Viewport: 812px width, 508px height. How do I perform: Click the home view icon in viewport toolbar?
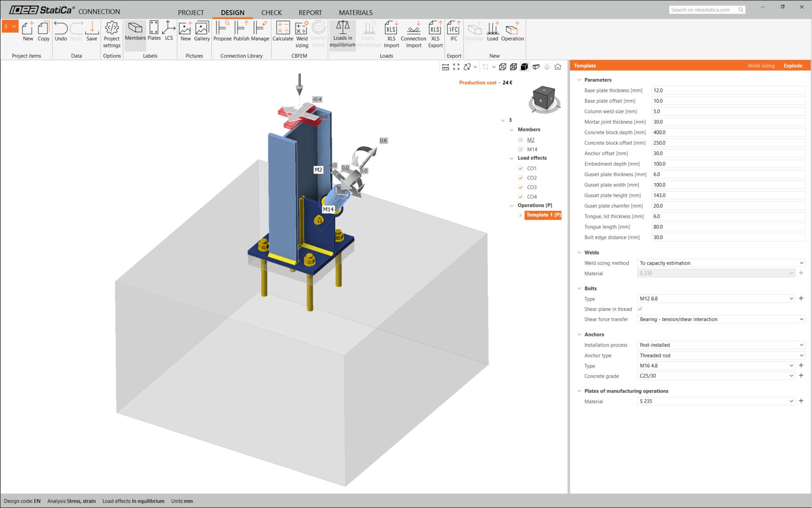558,67
